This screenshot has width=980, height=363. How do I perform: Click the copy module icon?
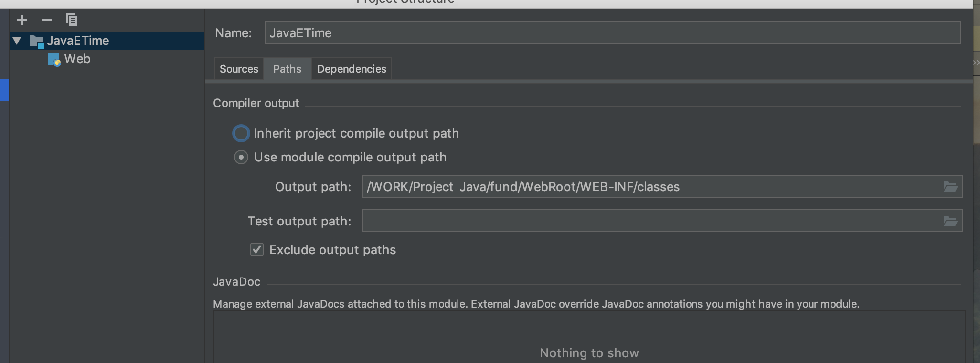click(72, 20)
